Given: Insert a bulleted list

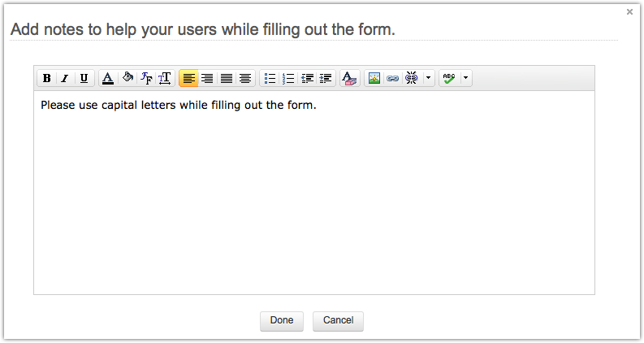Looking at the screenshot, I should [270, 78].
